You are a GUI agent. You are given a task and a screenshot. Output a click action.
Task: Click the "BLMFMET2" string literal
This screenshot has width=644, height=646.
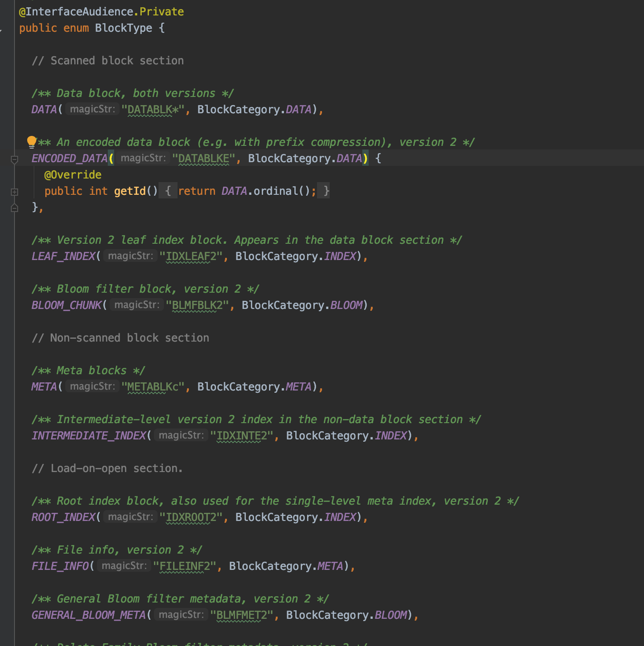[x=241, y=615]
